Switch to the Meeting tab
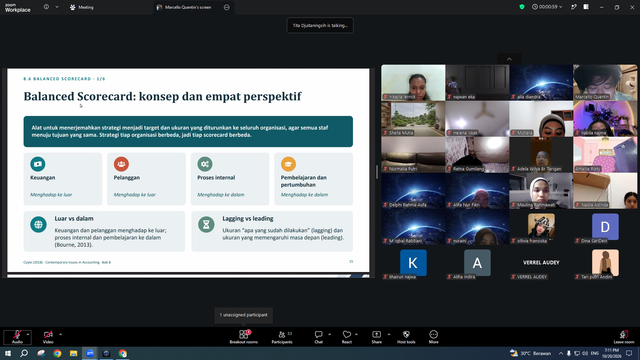This screenshot has width=640, height=360. (82, 7)
